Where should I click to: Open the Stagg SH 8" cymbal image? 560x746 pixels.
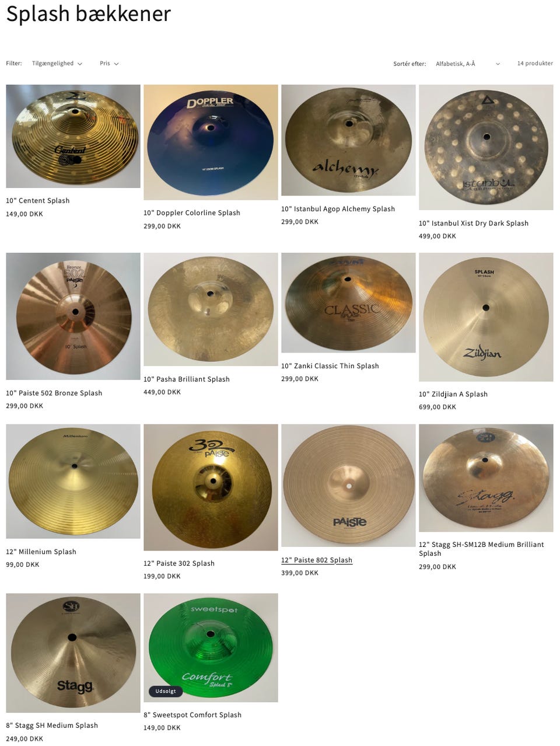tap(73, 653)
